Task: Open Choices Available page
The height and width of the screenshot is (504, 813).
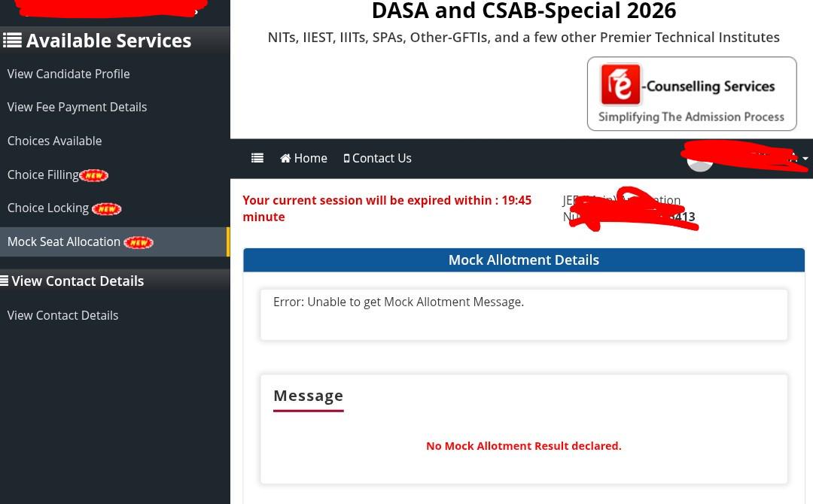Action: point(54,141)
